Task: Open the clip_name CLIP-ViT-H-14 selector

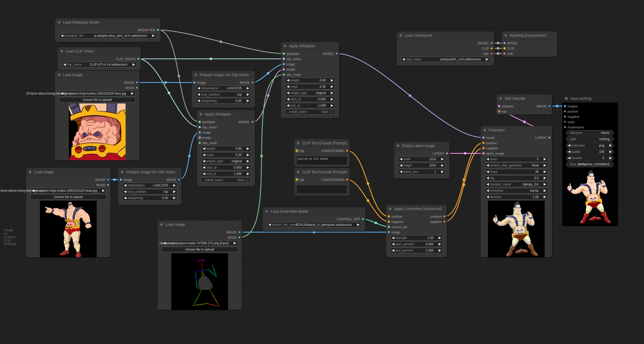Action: pyautogui.click(x=99, y=65)
